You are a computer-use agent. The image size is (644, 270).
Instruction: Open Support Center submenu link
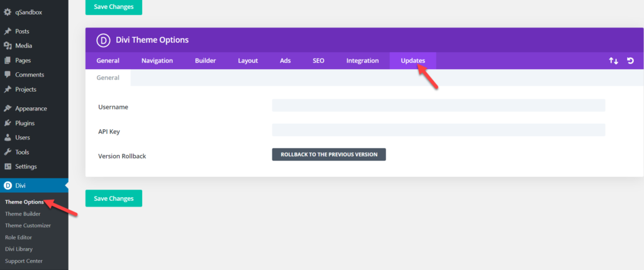tap(24, 261)
